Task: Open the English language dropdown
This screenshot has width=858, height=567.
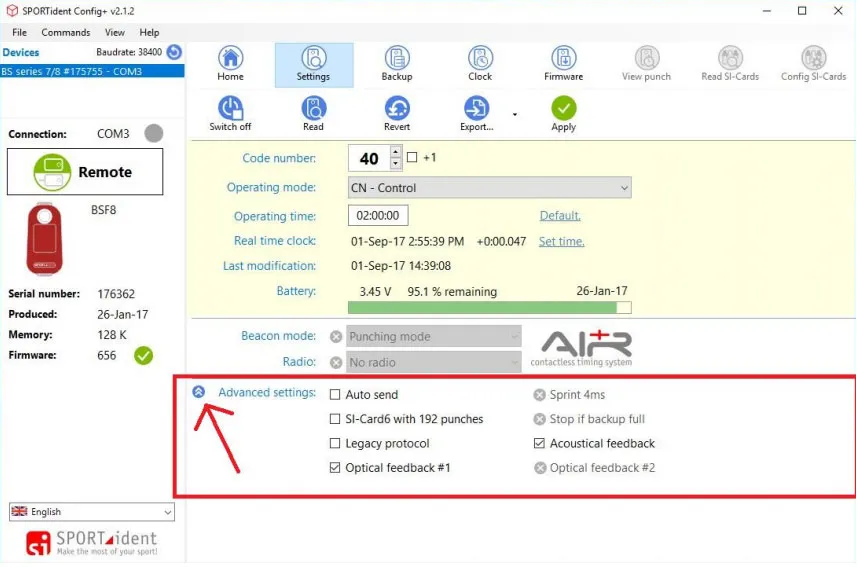Action: tap(92, 513)
